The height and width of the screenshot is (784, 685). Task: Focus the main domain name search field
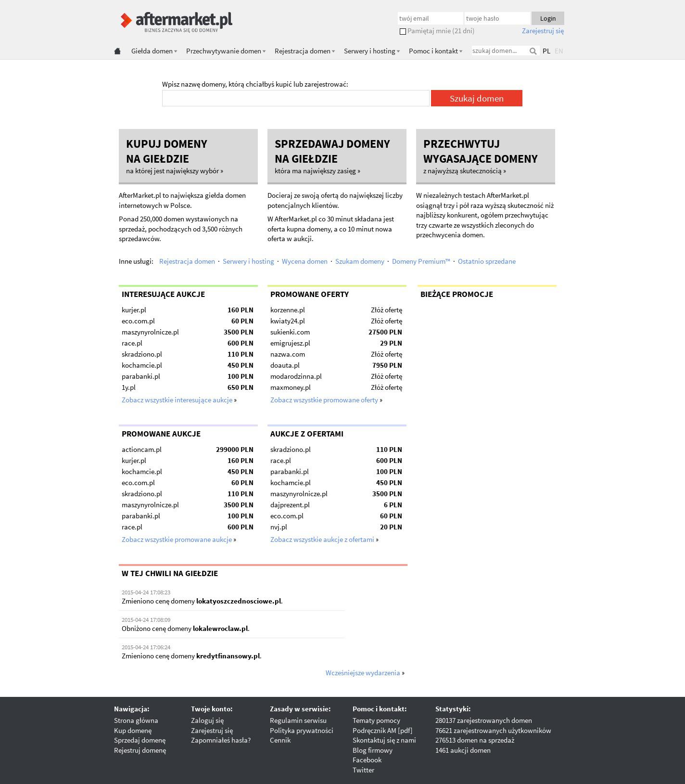(295, 98)
